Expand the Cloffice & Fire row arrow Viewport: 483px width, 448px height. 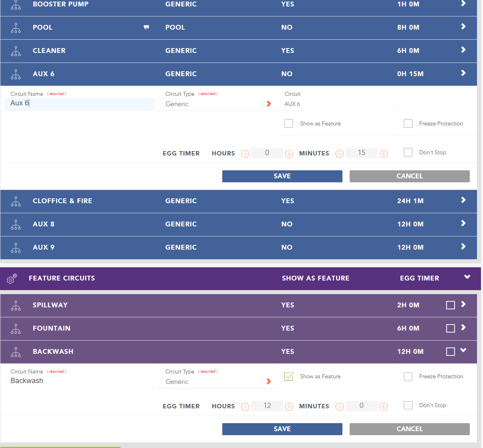[x=463, y=200]
